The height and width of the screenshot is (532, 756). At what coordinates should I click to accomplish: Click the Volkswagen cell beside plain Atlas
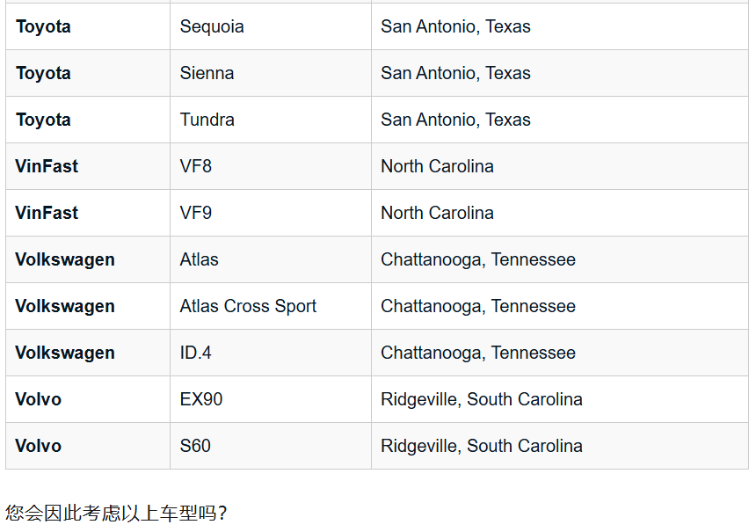coord(64,259)
